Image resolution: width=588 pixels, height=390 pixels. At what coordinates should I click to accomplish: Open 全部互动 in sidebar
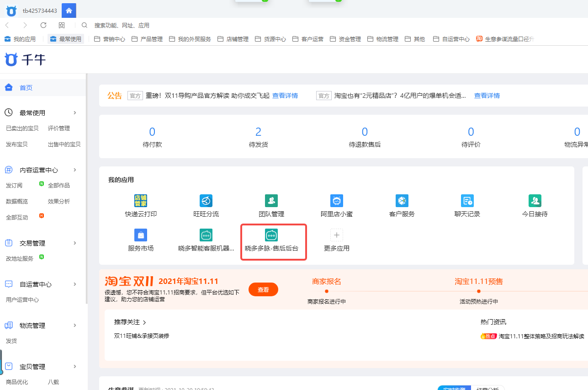[x=17, y=218]
